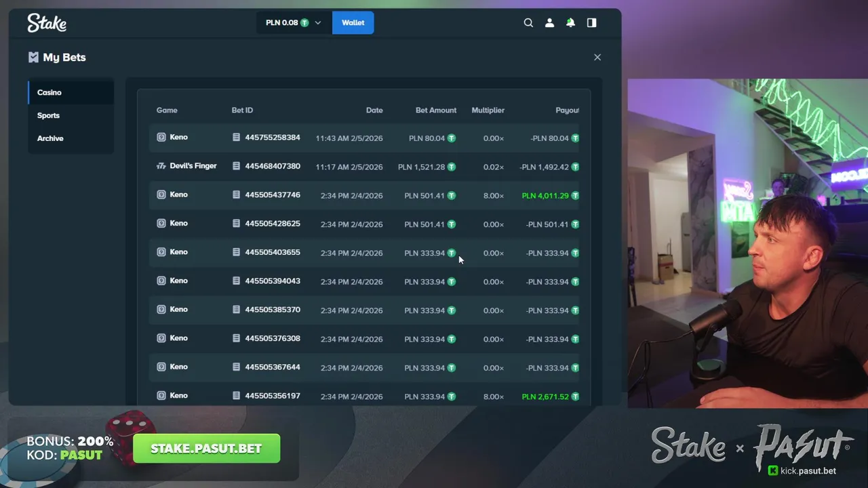Select the Sports tab
This screenshot has width=868, height=488.
(x=71, y=115)
